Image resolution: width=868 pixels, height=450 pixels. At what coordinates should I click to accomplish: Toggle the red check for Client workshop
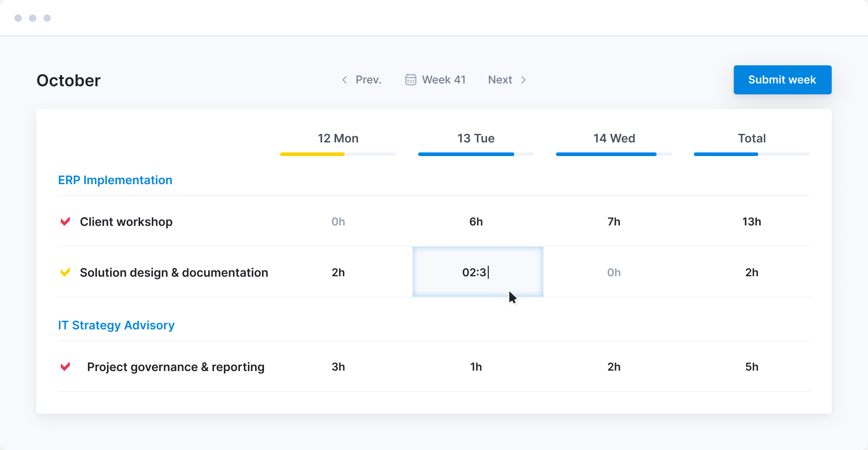[x=65, y=221]
